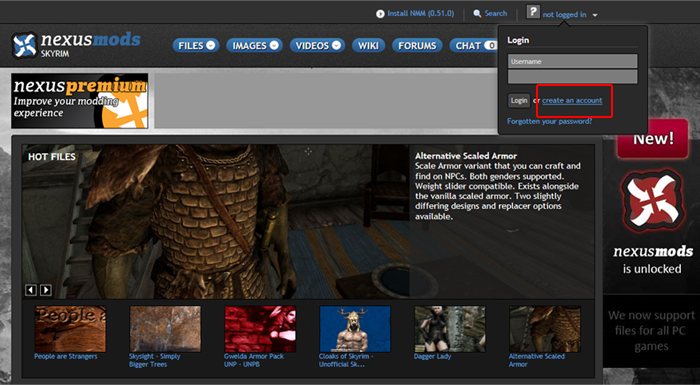Click the create an account link

pyautogui.click(x=572, y=100)
